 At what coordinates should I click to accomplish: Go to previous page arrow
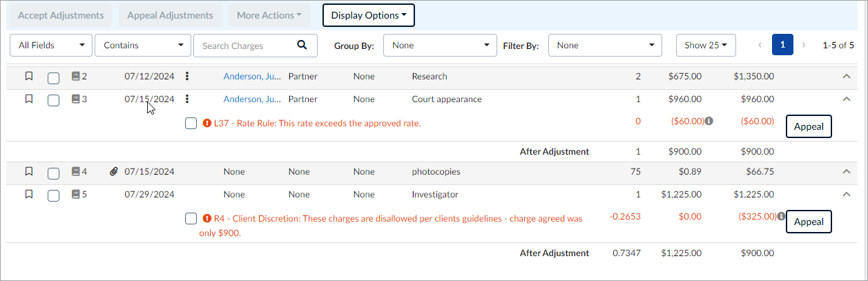click(760, 46)
